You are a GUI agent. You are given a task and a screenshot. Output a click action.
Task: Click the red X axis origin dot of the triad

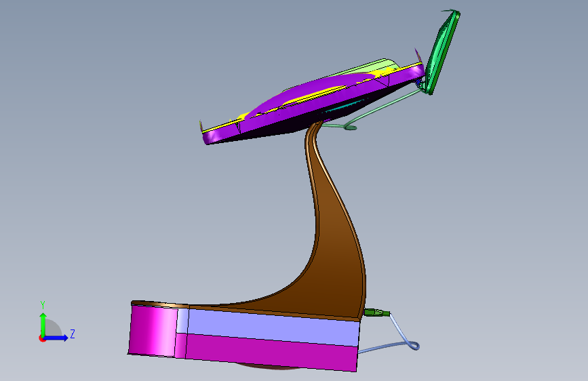click(x=41, y=338)
